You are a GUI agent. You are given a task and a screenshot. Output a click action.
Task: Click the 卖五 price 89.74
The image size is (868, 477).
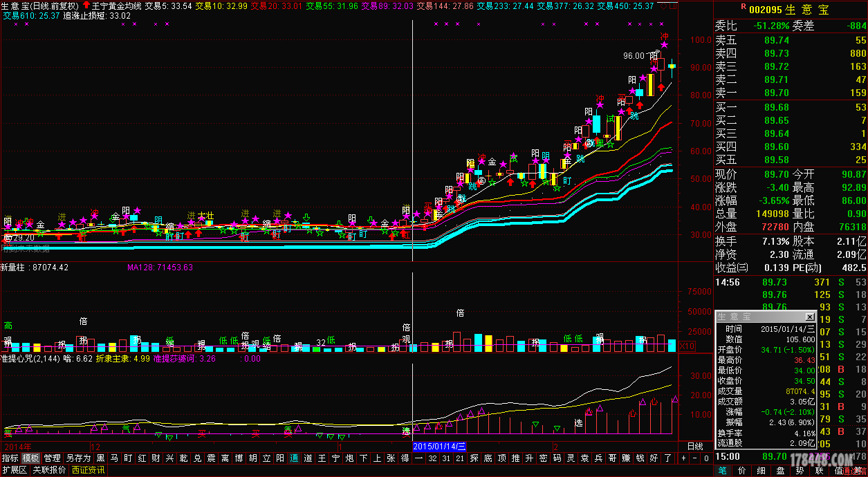tap(776, 40)
